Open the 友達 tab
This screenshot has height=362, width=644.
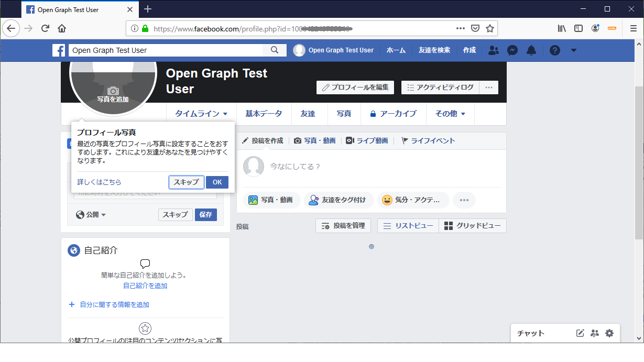coord(309,114)
